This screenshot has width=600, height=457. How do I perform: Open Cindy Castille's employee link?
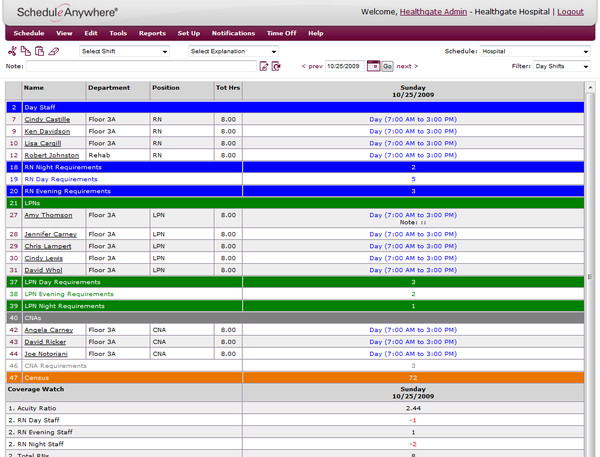coord(48,119)
